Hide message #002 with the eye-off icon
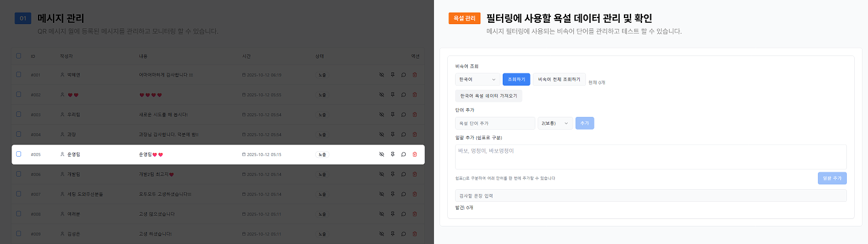 382,95
